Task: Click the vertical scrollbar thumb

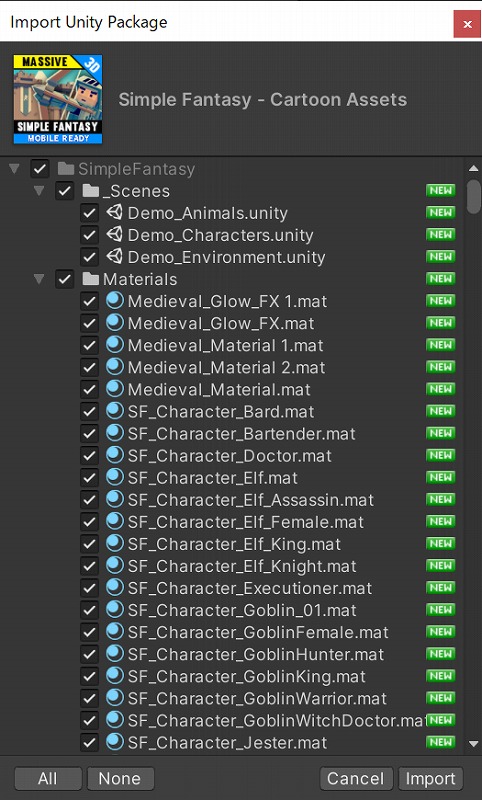Action: click(x=474, y=196)
